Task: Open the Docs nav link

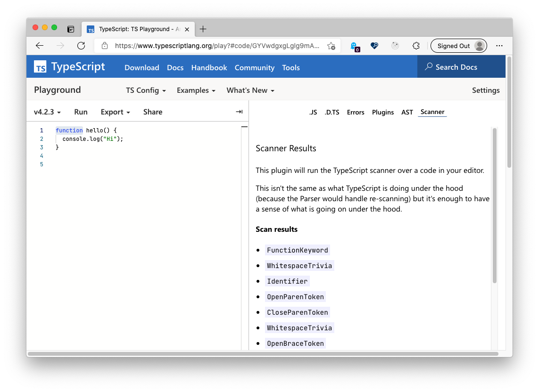Action: pyautogui.click(x=175, y=68)
